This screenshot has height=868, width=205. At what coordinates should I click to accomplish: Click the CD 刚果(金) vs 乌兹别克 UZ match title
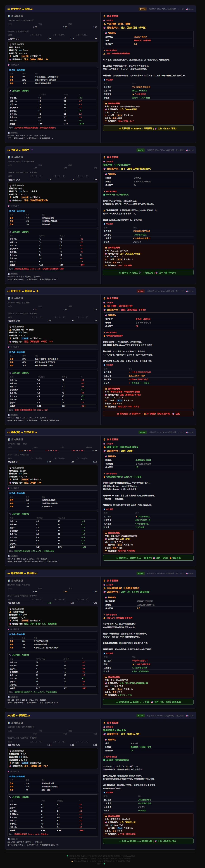(x=22, y=432)
